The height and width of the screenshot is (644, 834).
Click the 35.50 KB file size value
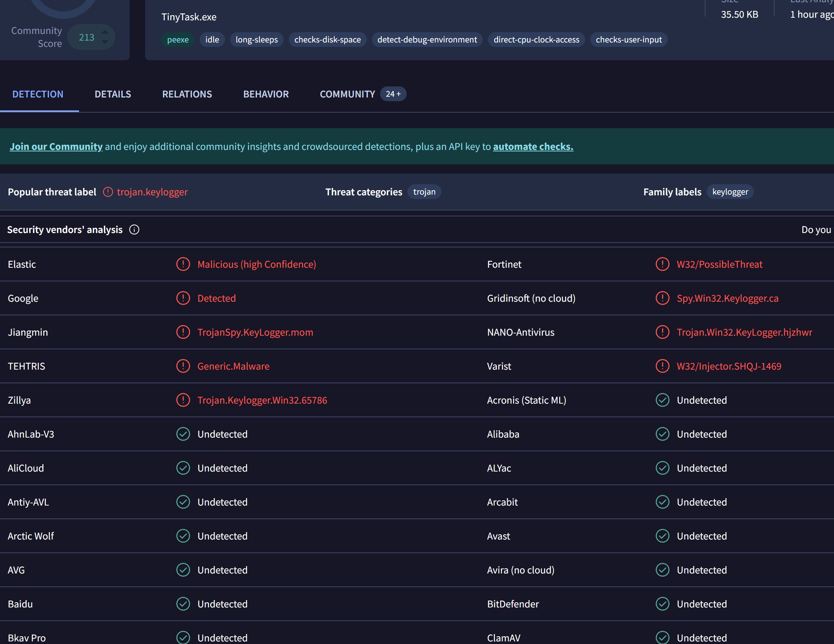(740, 14)
